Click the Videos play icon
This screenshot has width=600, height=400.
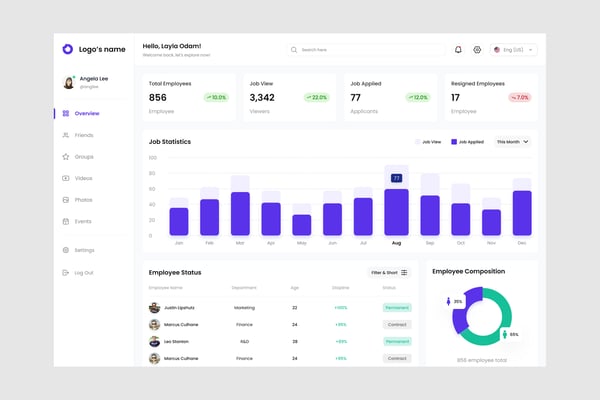point(66,178)
